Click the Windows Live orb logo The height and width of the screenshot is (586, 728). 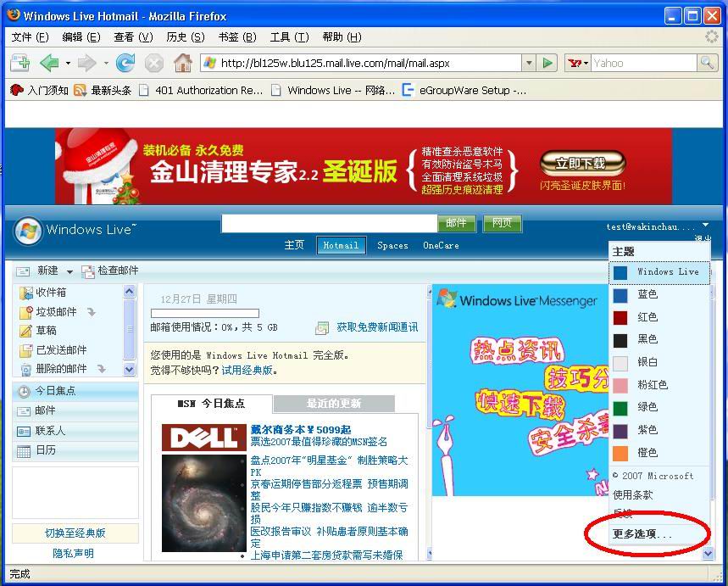tap(28, 231)
